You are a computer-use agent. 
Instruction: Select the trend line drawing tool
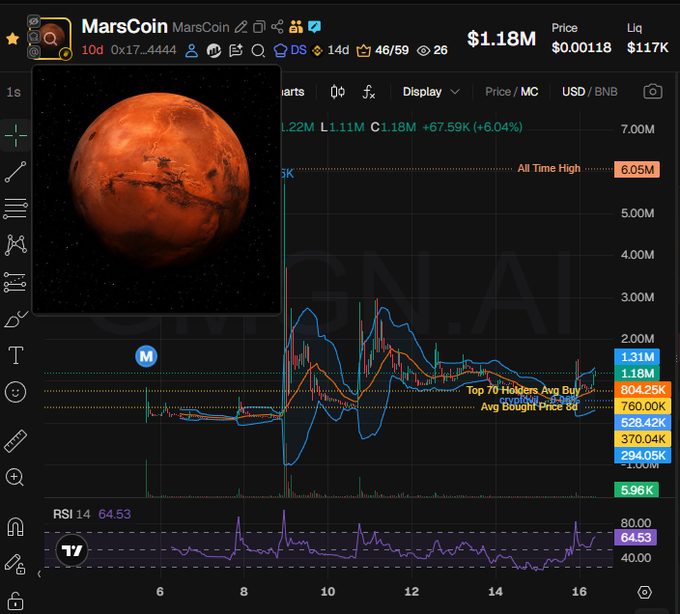(x=16, y=172)
